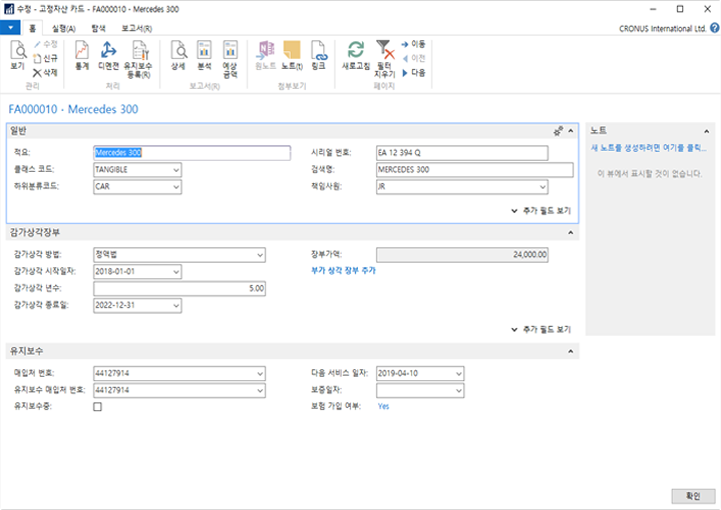This screenshot has width=721, height=510.
Task: Expand 추가 필드 보기 in the 감가상각장부 section
Action: [541, 329]
